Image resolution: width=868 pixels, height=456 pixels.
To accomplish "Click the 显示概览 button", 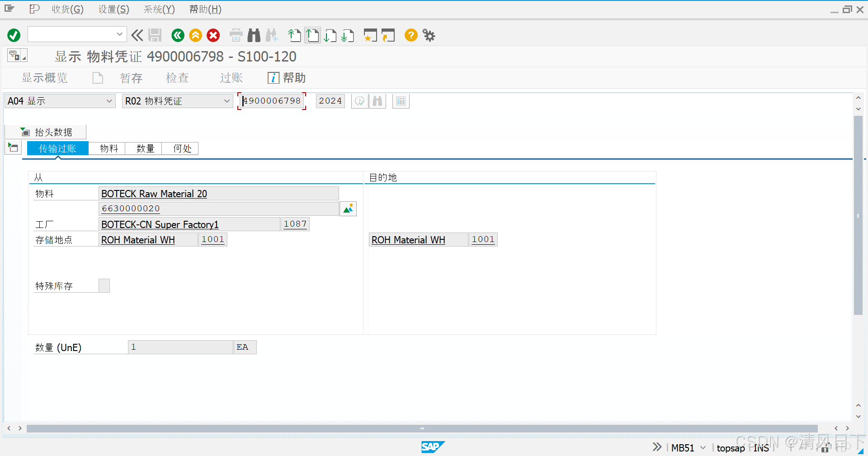I will tap(44, 78).
